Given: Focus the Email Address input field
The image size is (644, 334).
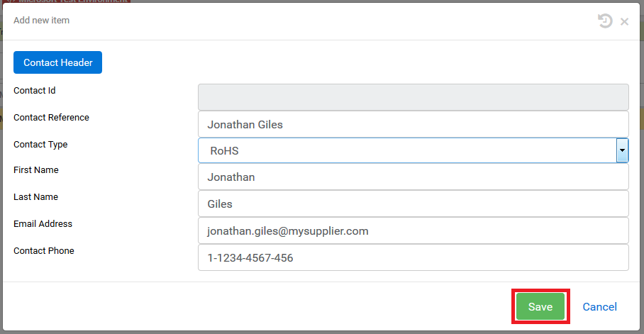Looking at the screenshot, I should click(413, 231).
